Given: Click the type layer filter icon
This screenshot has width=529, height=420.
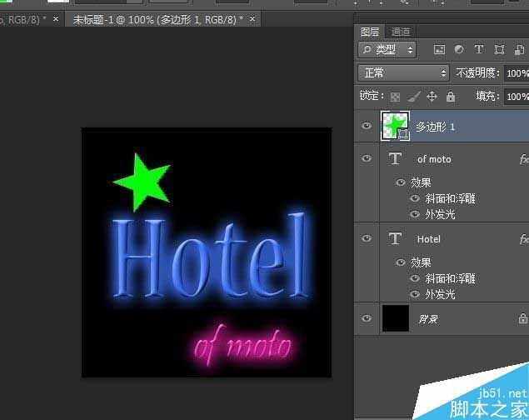Looking at the screenshot, I should (x=479, y=50).
